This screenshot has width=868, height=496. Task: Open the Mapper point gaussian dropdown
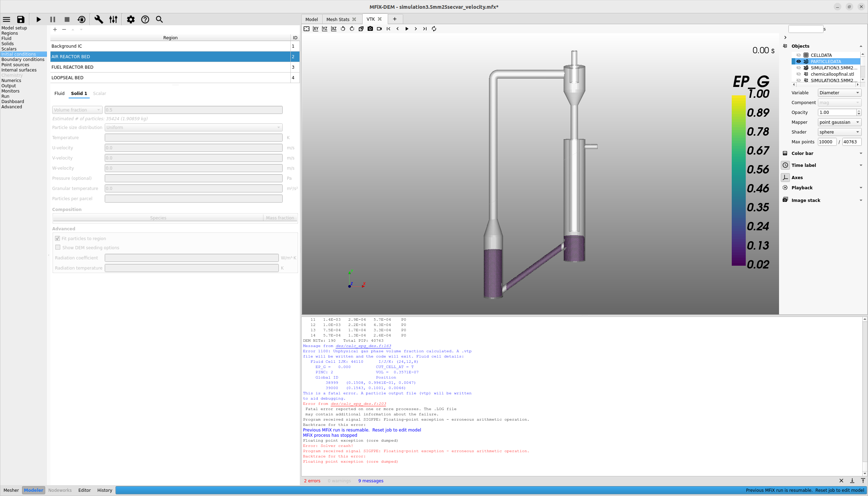pos(839,122)
